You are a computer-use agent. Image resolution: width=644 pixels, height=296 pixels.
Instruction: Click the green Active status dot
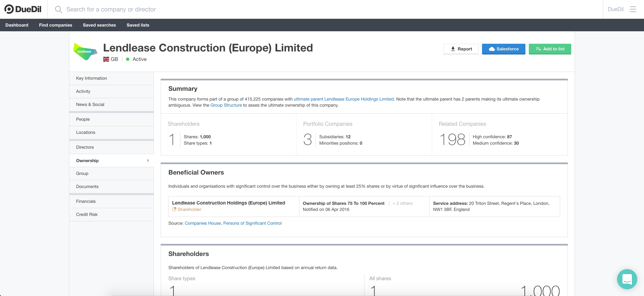pos(128,59)
